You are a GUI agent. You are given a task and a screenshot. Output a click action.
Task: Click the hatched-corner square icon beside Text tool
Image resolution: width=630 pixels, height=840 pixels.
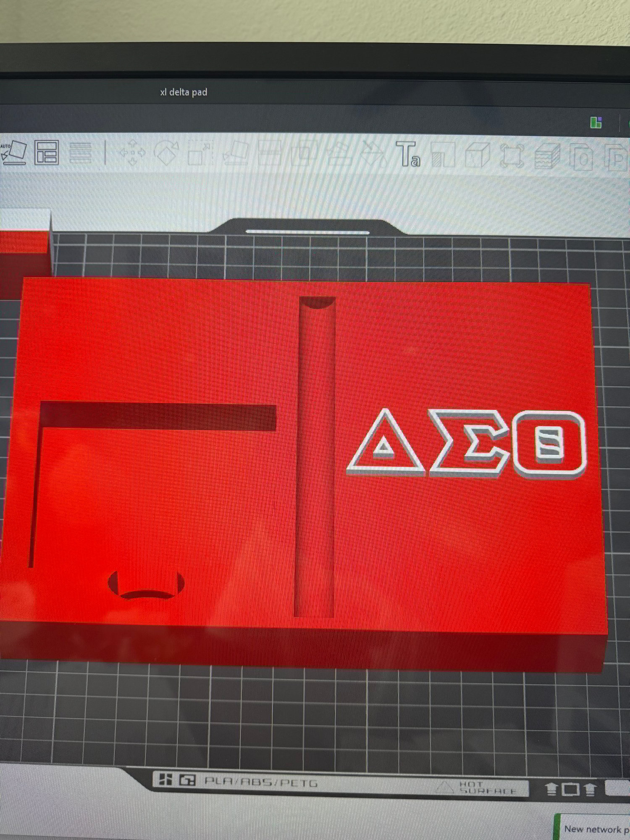coord(443,155)
